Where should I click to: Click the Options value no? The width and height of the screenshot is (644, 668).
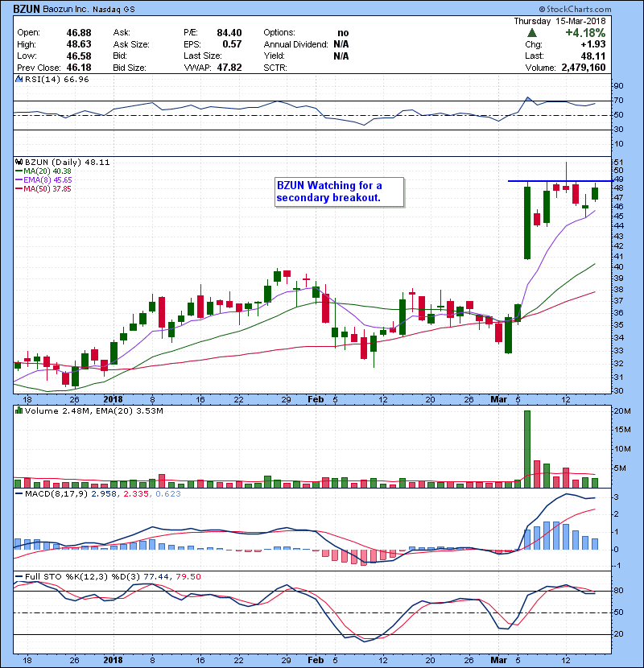coord(343,33)
